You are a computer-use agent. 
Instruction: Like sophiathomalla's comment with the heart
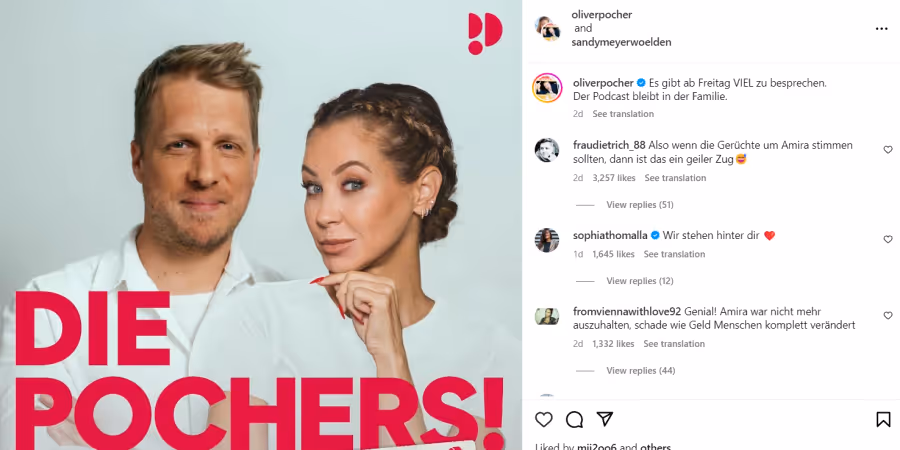coord(888,239)
